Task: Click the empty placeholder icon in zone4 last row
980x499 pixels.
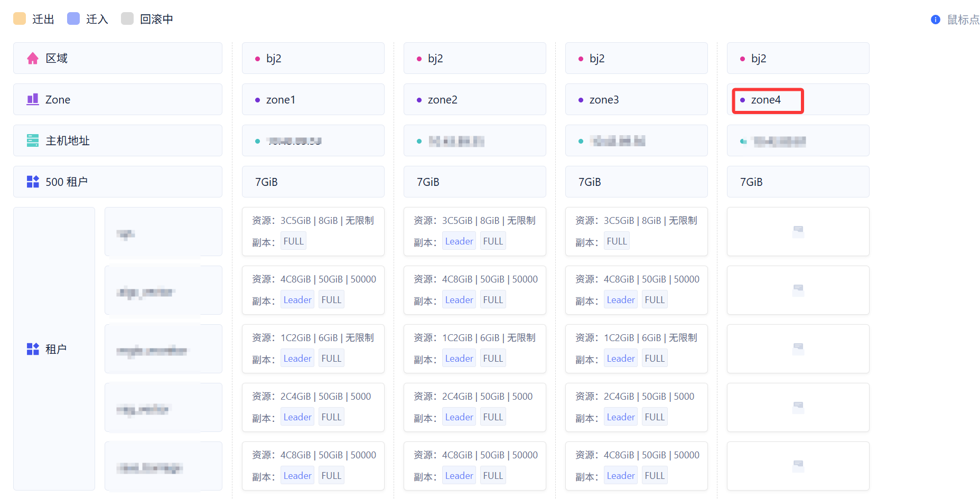Action: click(798, 466)
